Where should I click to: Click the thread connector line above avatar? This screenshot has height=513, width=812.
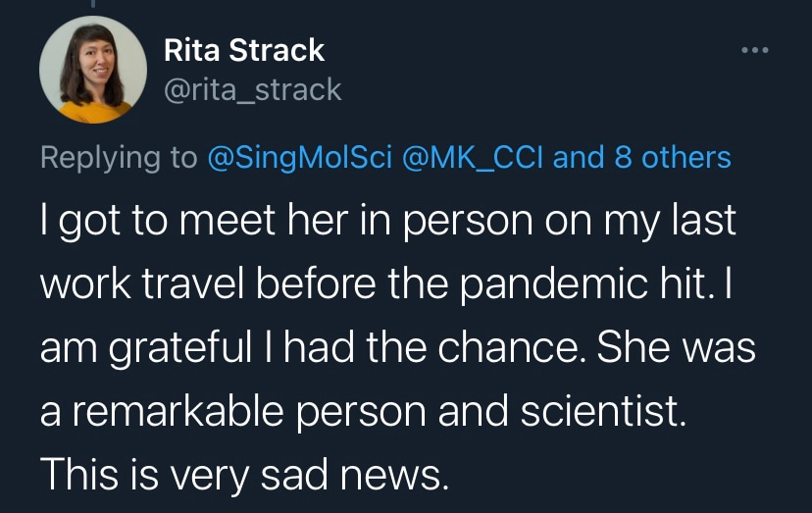(86, 5)
